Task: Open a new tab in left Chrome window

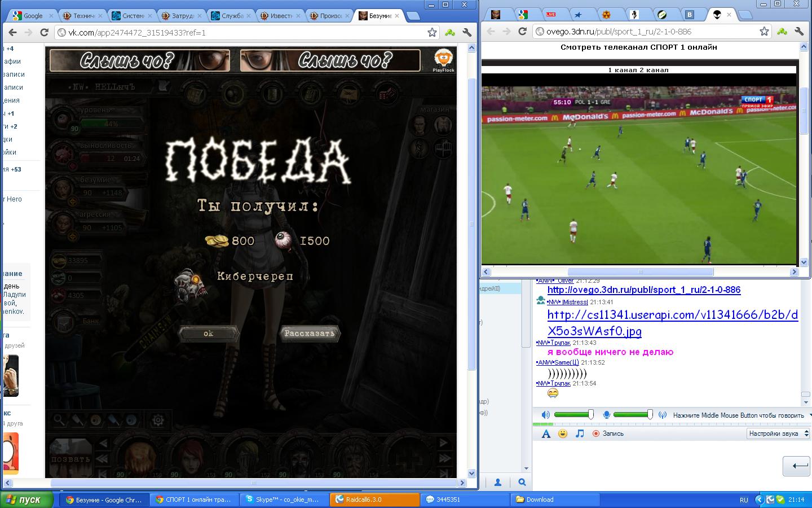Action: (413, 16)
